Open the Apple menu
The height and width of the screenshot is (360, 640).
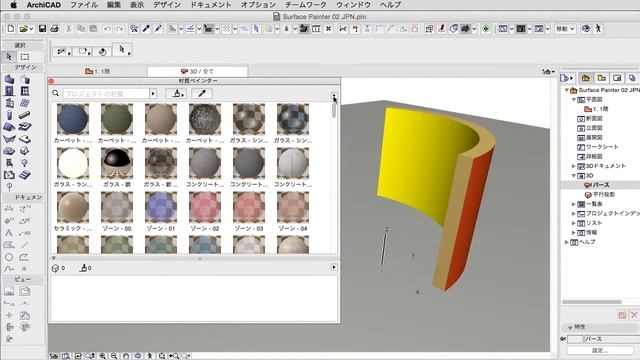pos(13,5)
